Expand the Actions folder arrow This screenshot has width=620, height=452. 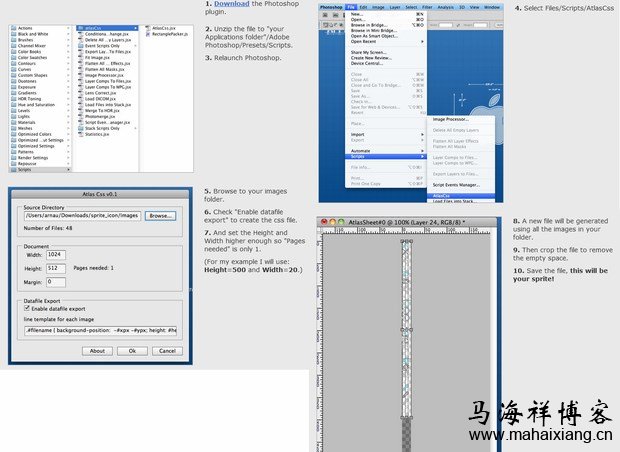pyautogui.click(x=68, y=28)
